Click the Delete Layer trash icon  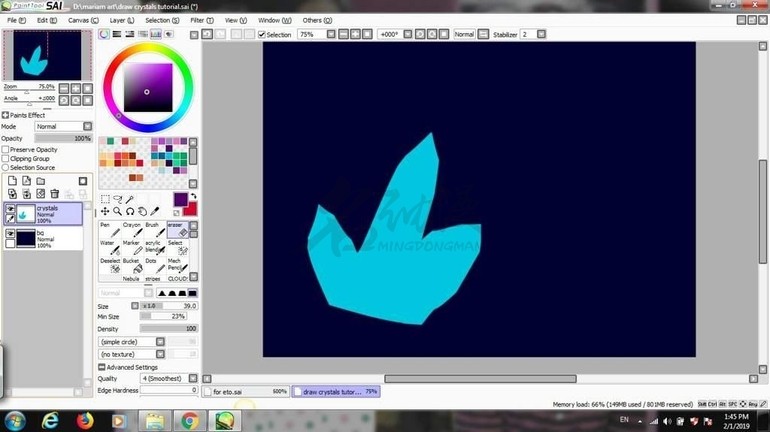[55, 193]
